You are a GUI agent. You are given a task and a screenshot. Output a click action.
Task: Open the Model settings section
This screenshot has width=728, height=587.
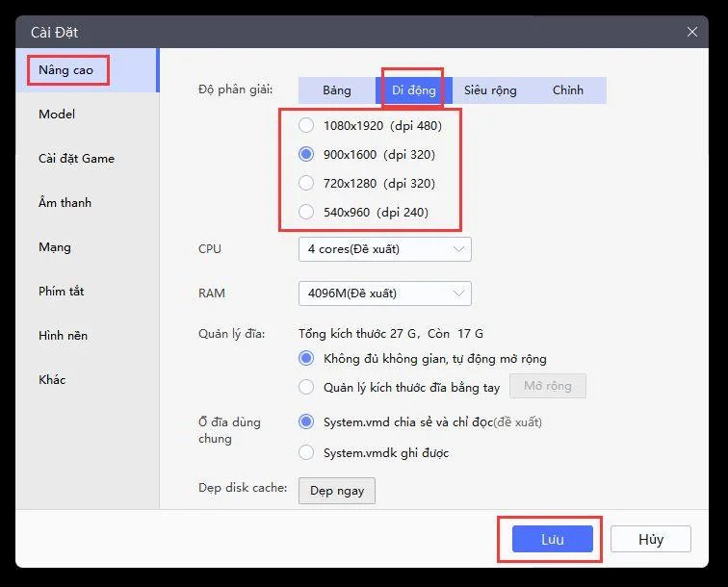(x=88, y=115)
